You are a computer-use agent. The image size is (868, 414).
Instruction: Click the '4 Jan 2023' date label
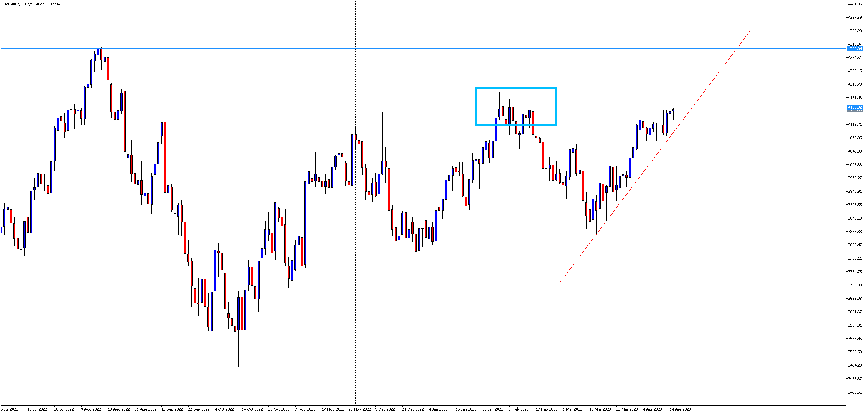(438, 409)
